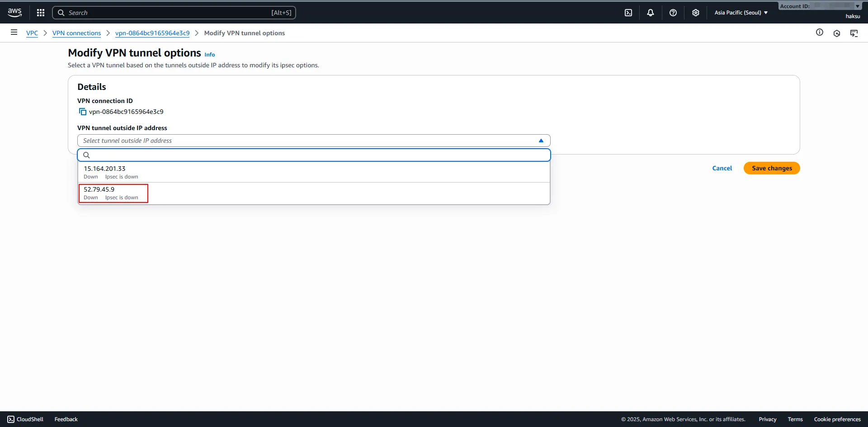This screenshot has width=868, height=427.
Task: Collapse the tunnel outside IP address dropdown
Action: coord(314,141)
